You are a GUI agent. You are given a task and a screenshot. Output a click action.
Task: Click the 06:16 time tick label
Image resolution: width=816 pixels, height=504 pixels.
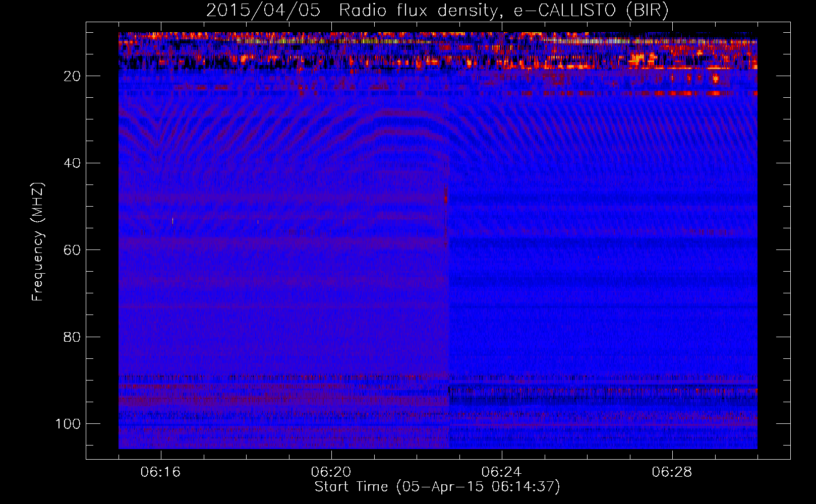tap(160, 472)
